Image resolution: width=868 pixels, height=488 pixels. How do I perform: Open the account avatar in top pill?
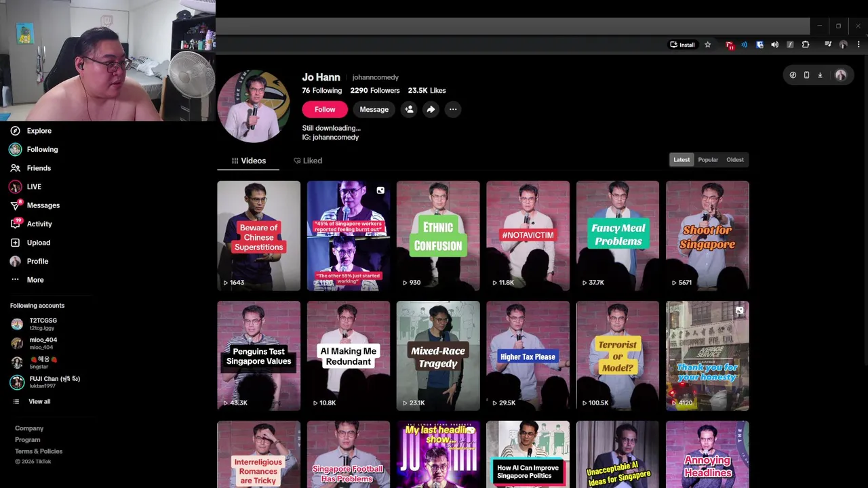[841, 75]
